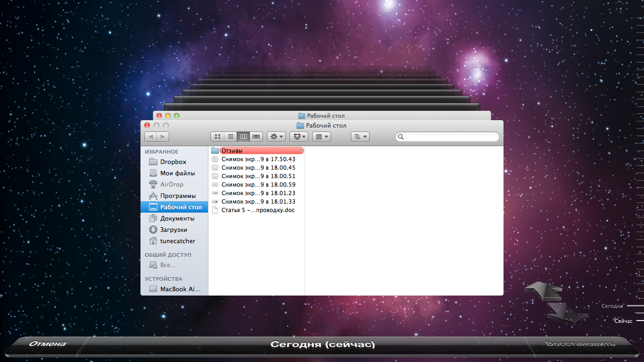The width and height of the screenshot is (644, 362).
Task: Select the Отзывы folder
Action: (257, 151)
